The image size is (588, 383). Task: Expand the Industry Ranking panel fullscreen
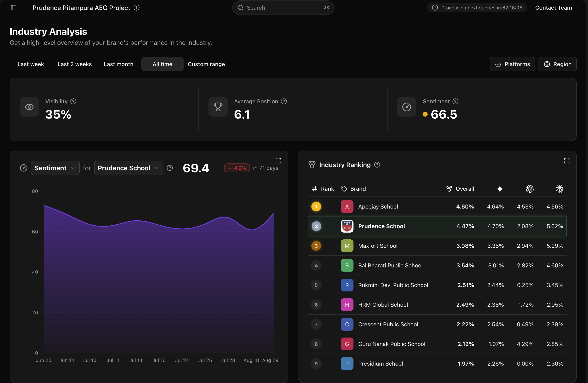(x=567, y=161)
